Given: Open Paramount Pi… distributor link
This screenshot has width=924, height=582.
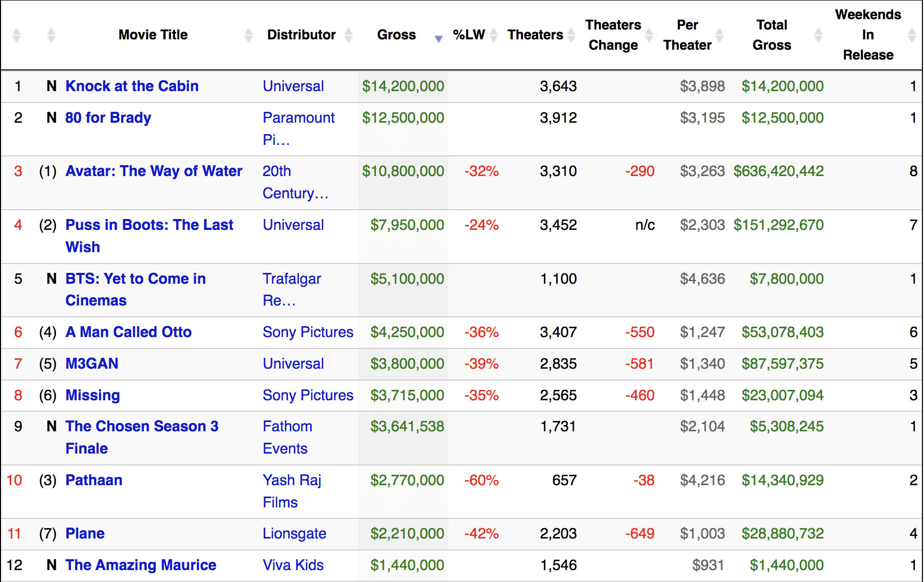Looking at the screenshot, I should pyautogui.click(x=299, y=128).
